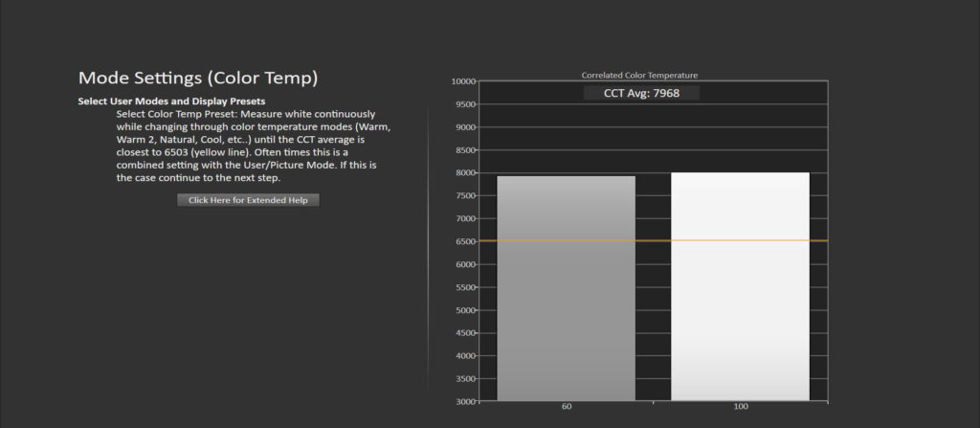Click the 10000 label on the vertical axis
The image size is (980, 428).
click(x=462, y=81)
